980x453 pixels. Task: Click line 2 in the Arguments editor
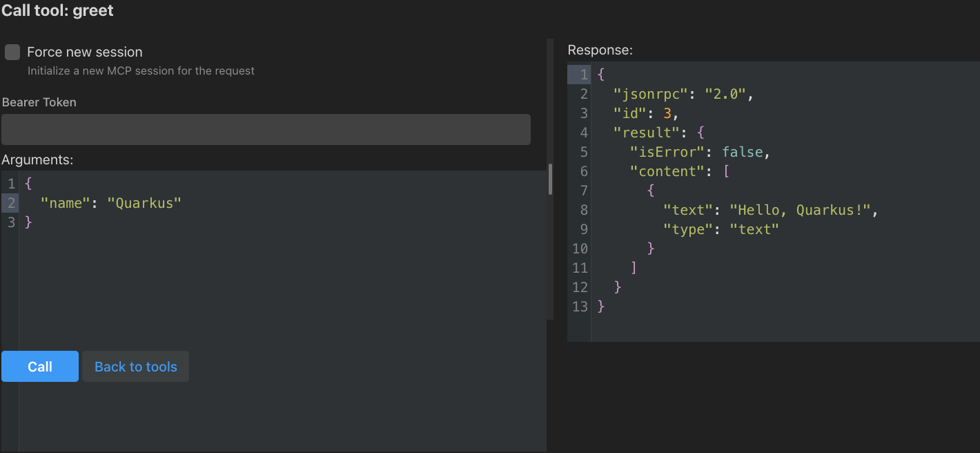[104, 202]
